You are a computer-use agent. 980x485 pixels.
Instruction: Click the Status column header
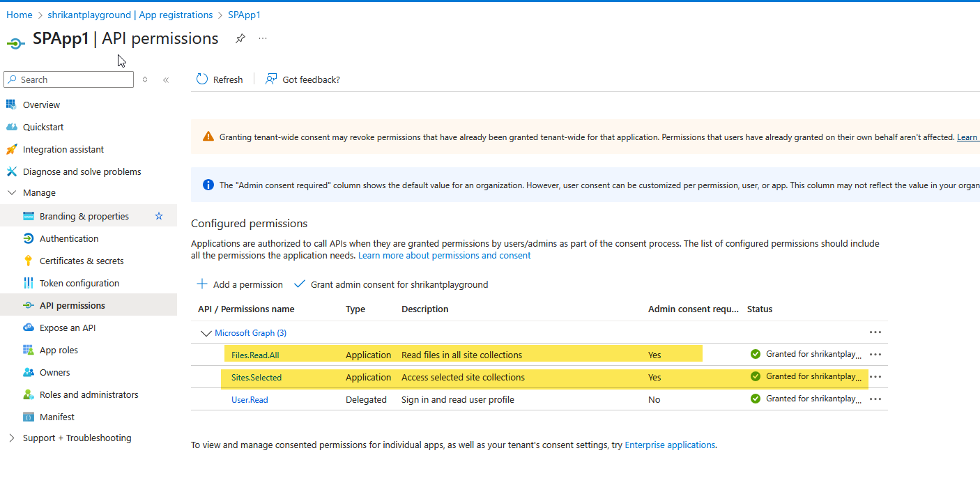point(760,309)
